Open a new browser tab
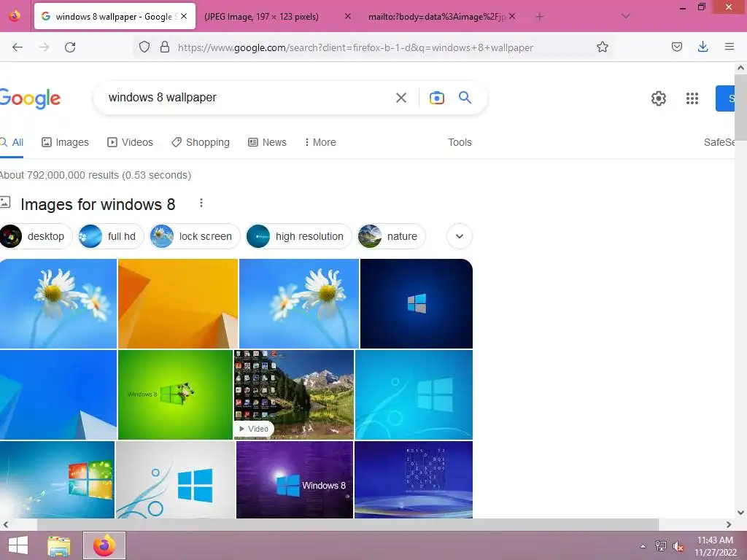The width and height of the screenshot is (747, 560). pos(539,17)
